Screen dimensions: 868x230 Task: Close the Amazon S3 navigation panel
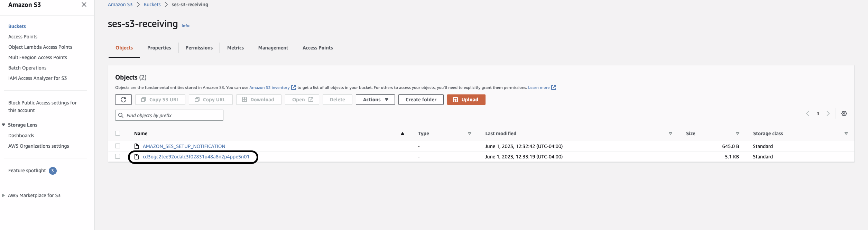(x=84, y=4)
